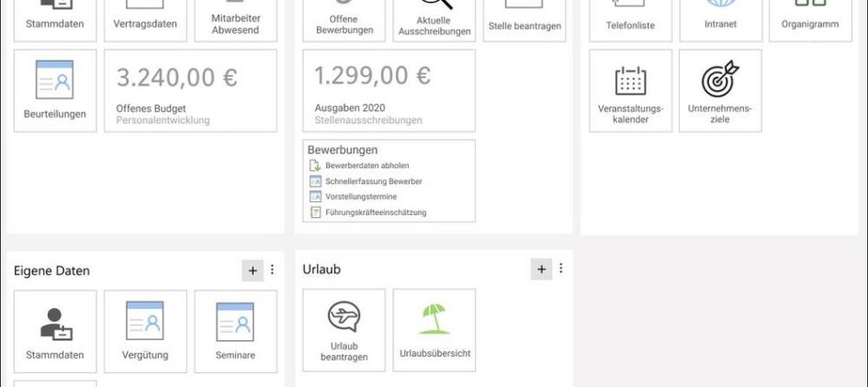Open top Stammdaten tile above Beurteilungen
The image size is (868, 387).
[x=55, y=20]
